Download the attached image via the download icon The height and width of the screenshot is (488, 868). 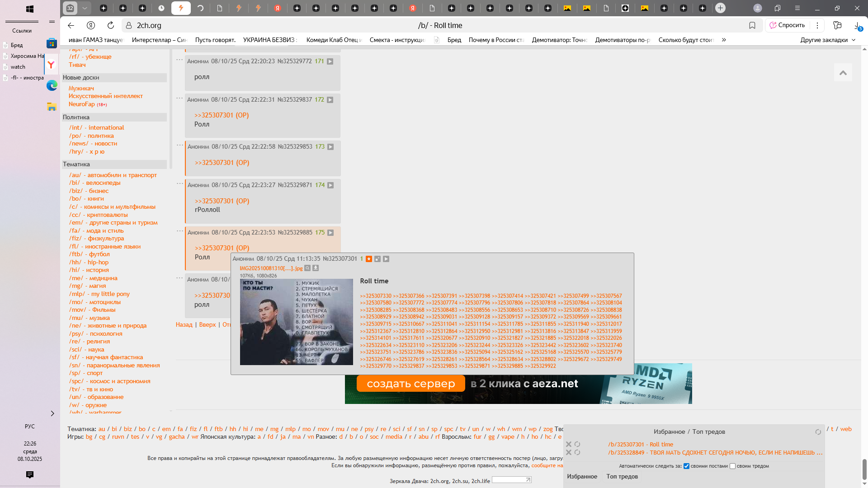(316, 268)
